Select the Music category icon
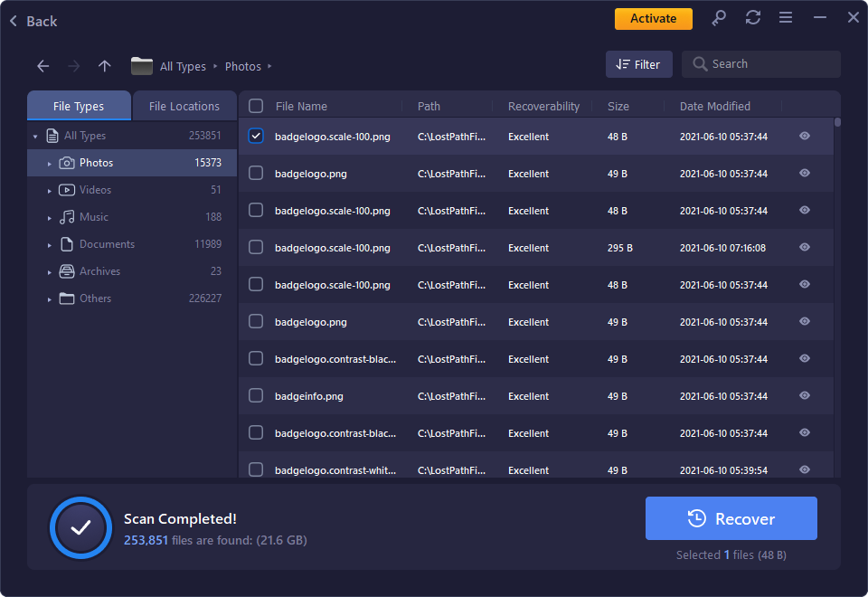 click(x=68, y=216)
